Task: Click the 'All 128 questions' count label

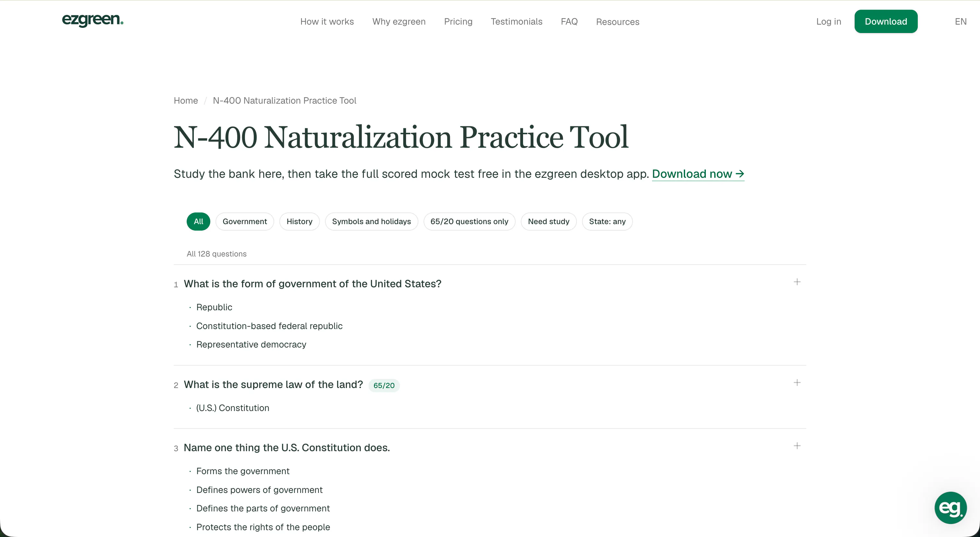Action: pos(216,254)
